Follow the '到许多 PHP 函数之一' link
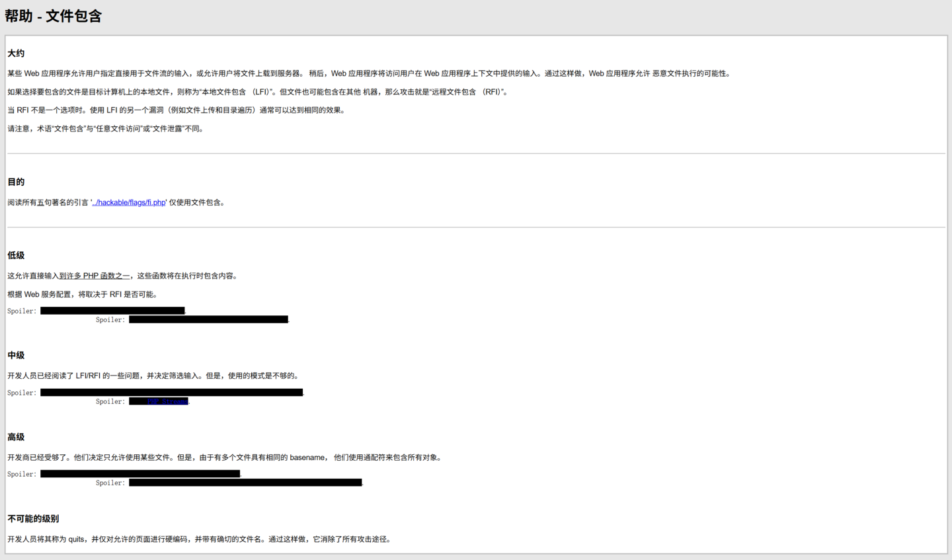Image resolution: width=952 pixels, height=560 pixels. (x=95, y=276)
